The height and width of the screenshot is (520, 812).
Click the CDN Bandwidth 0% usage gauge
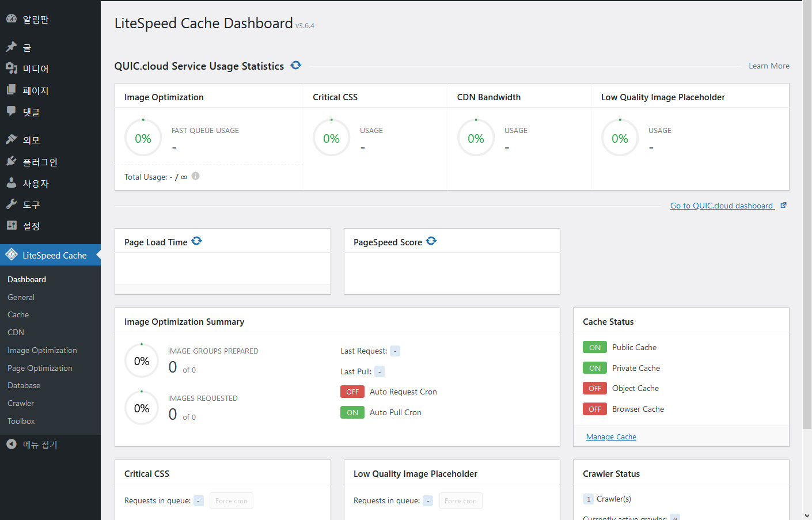[476, 138]
